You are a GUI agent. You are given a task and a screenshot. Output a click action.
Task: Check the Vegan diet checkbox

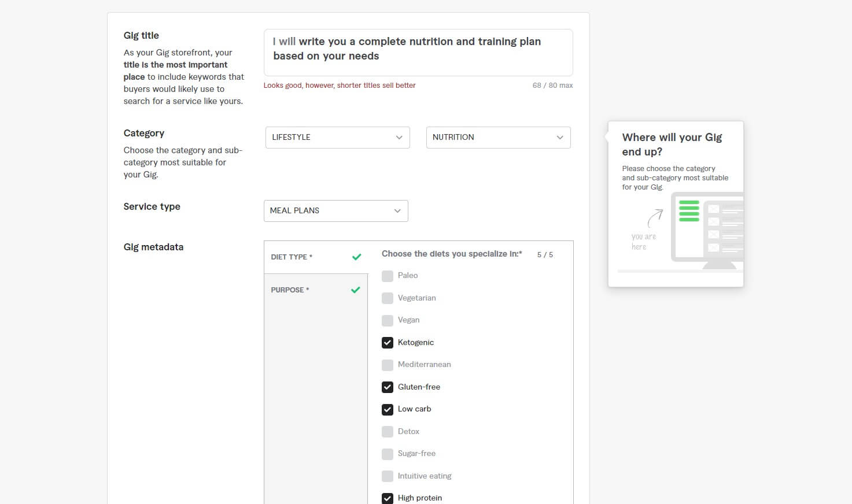[388, 320]
